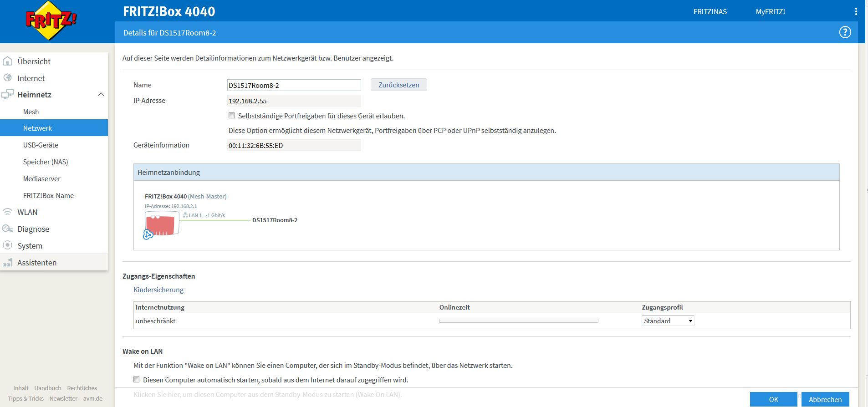The width and height of the screenshot is (868, 407).
Task: Open the MyFRITZ! link
Action: pos(771,11)
